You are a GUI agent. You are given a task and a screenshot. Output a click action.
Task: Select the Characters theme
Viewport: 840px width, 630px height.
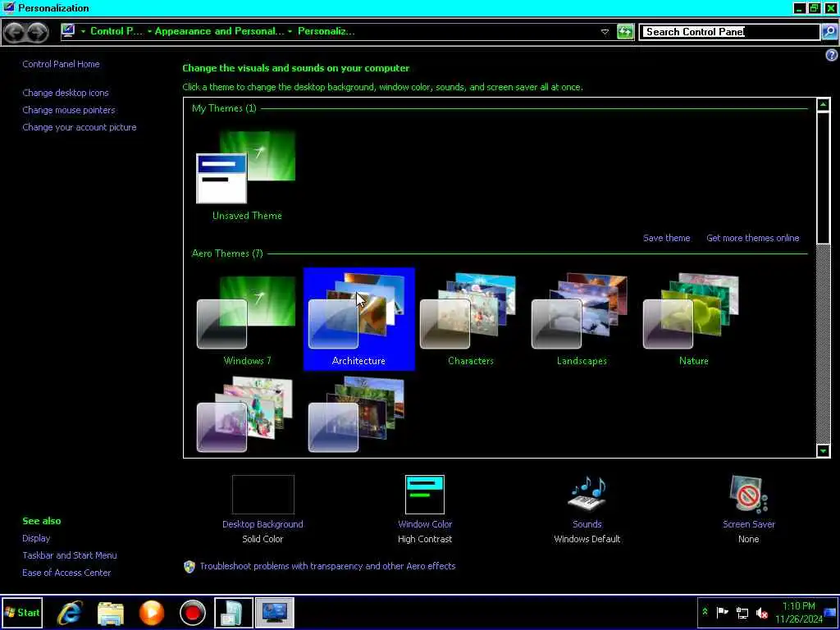point(470,321)
